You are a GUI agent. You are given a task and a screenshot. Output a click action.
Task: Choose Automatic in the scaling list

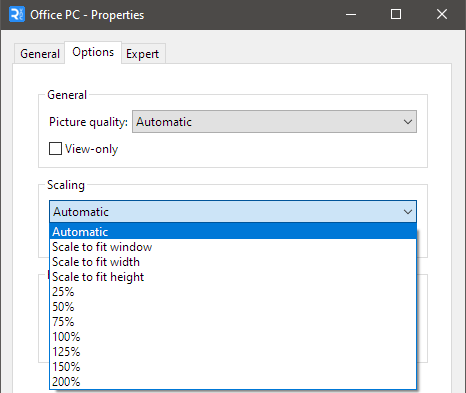pos(233,232)
